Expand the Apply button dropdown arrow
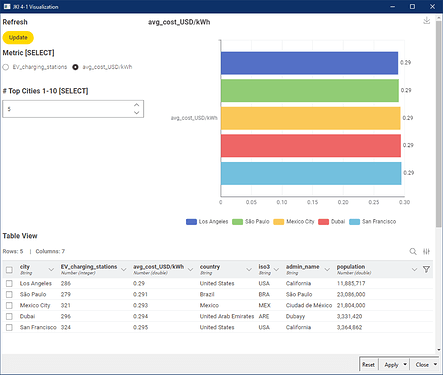The width and height of the screenshot is (443, 375). point(405,364)
